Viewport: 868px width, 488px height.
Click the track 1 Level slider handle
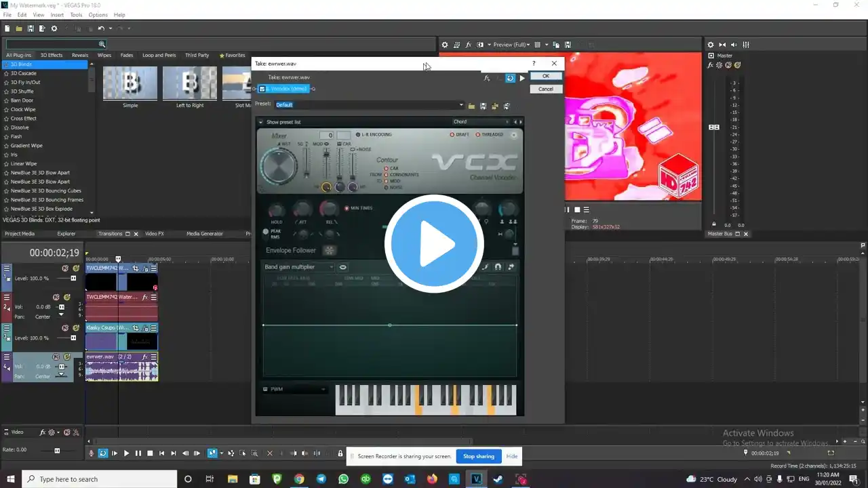[73, 279]
